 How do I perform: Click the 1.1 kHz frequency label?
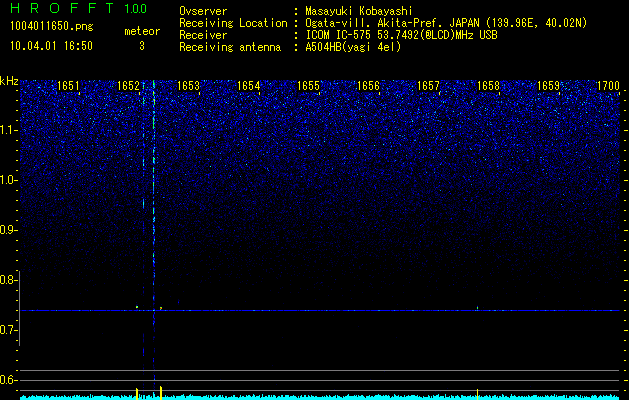9,130
